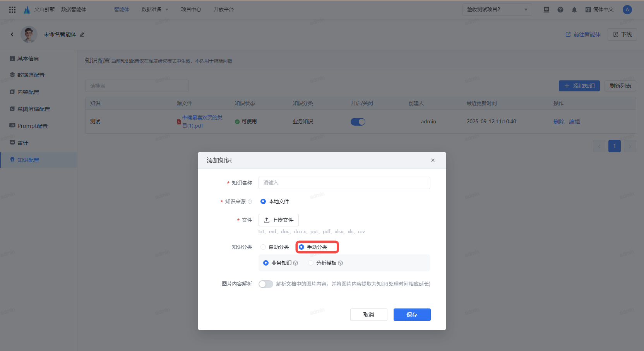Click the next page arrow
644x351 pixels.
(630, 146)
